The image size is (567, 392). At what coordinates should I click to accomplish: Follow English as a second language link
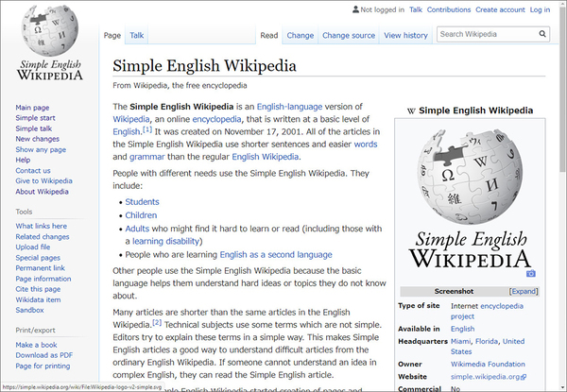276,255
